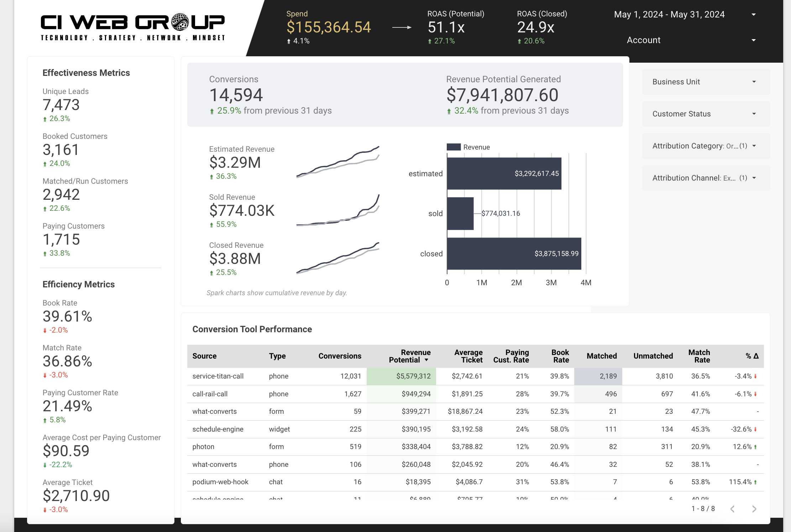Screen dimensions: 791x532
Task: Open the Attribution Channel filter
Action: pyautogui.click(x=706, y=178)
